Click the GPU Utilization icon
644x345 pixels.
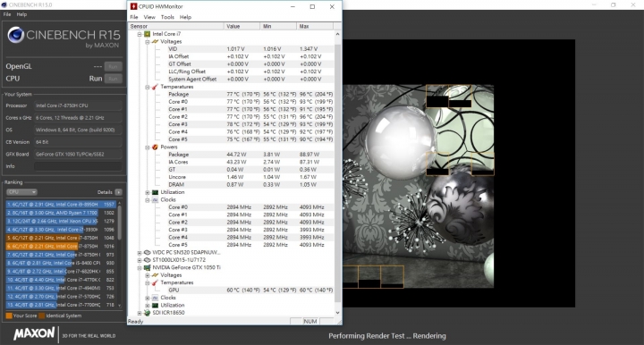[x=155, y=305]
